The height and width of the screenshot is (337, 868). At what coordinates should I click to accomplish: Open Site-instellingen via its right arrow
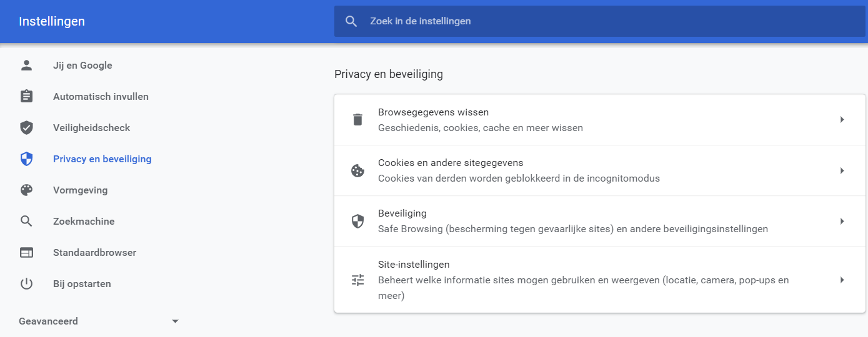842,280
